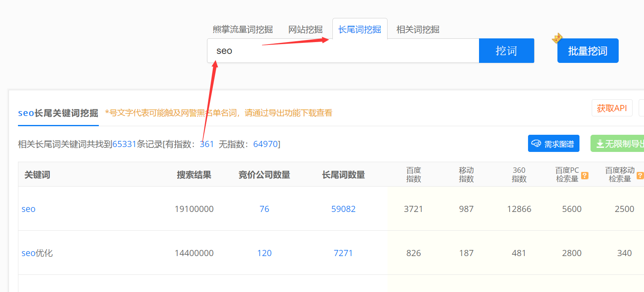Go to the 相关词挖掘 tab
This screenshot has width=644, height=292.
tap(418, 29)
